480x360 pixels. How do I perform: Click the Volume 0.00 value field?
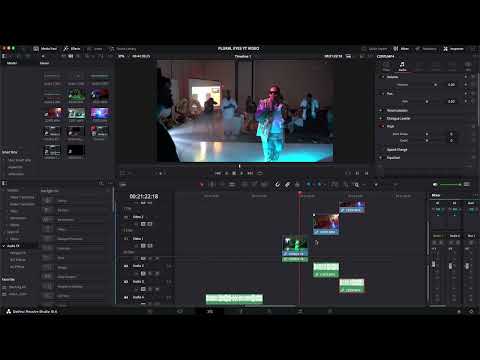[451, 85]
